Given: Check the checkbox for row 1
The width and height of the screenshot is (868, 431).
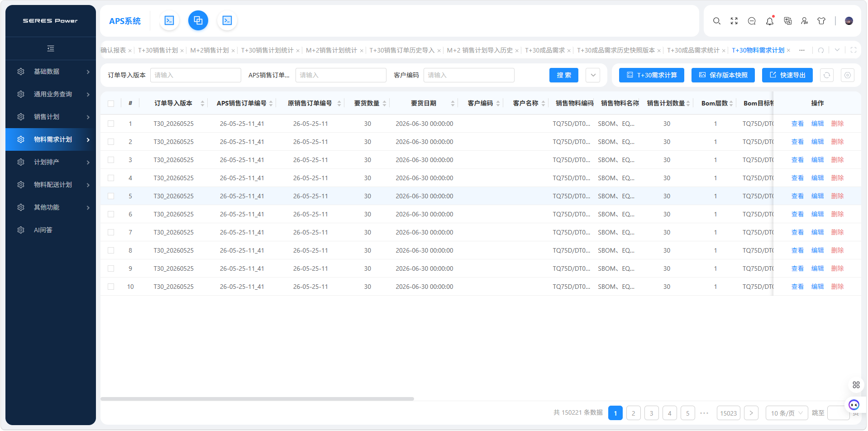Looking at the screenshot, I should 111,124.
